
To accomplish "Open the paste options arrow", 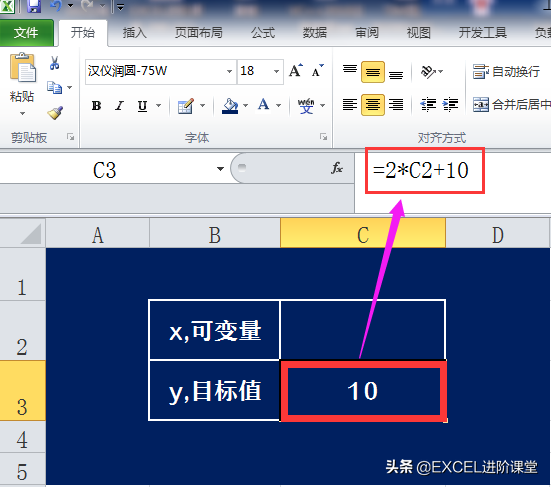I will click(22, 113).
